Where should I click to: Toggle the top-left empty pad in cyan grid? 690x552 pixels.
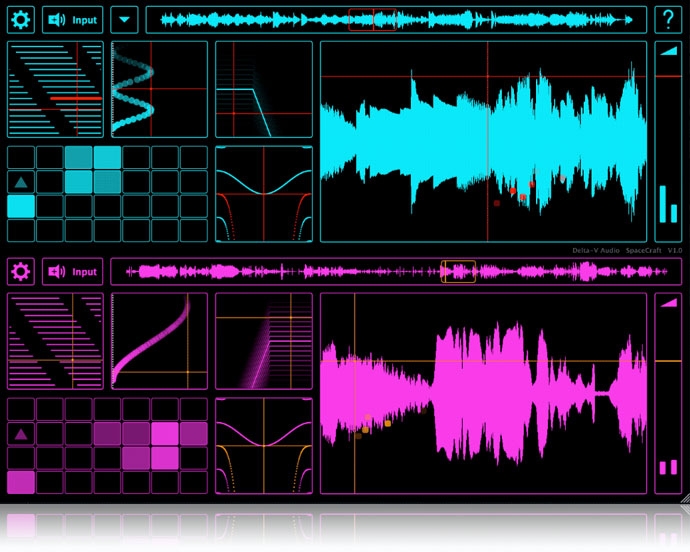click(x=21, y=157)
